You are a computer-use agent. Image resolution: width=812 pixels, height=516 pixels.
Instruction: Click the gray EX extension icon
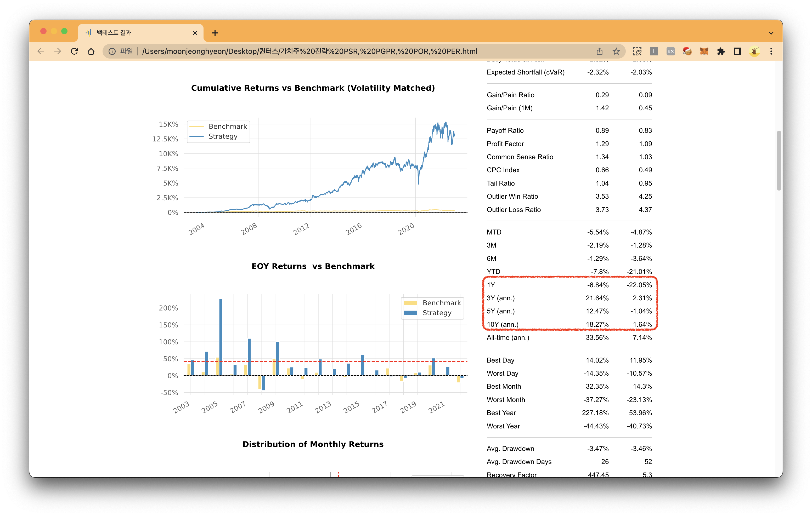click(670, 51)
